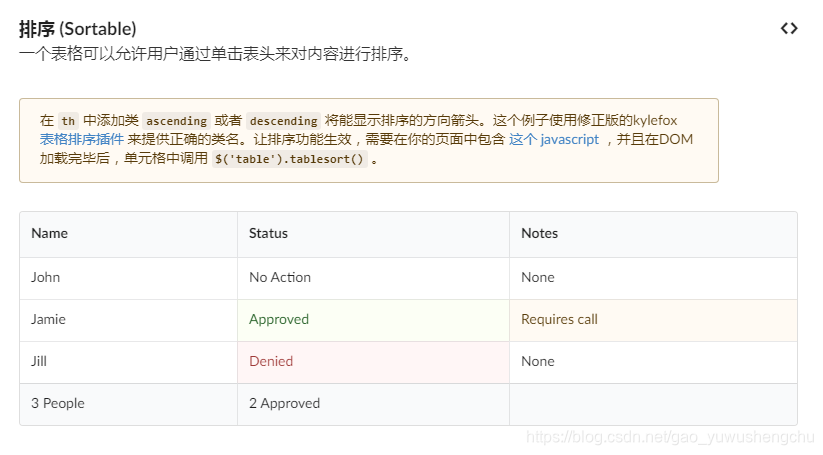Viewport: 823px width, 455px height.
Task: Select the Jamie name cell
Action: [x=129, y=320]
